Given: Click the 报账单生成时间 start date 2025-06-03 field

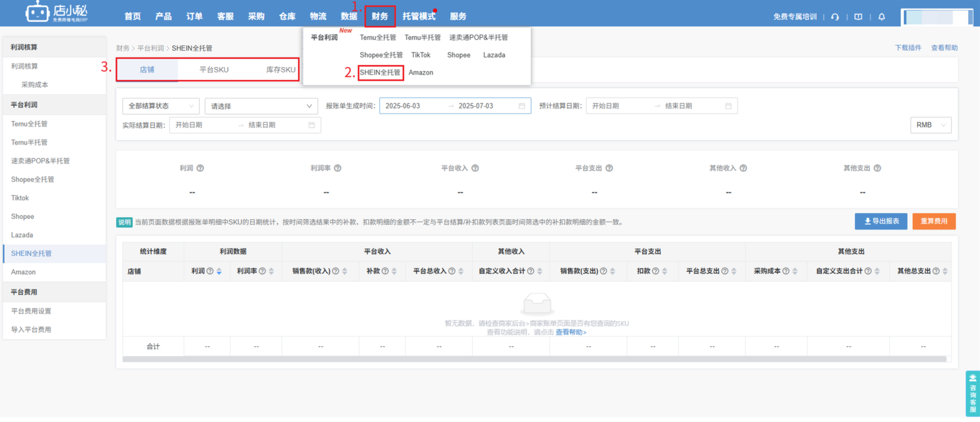Looking at the screenshot, I should point(413,106).
